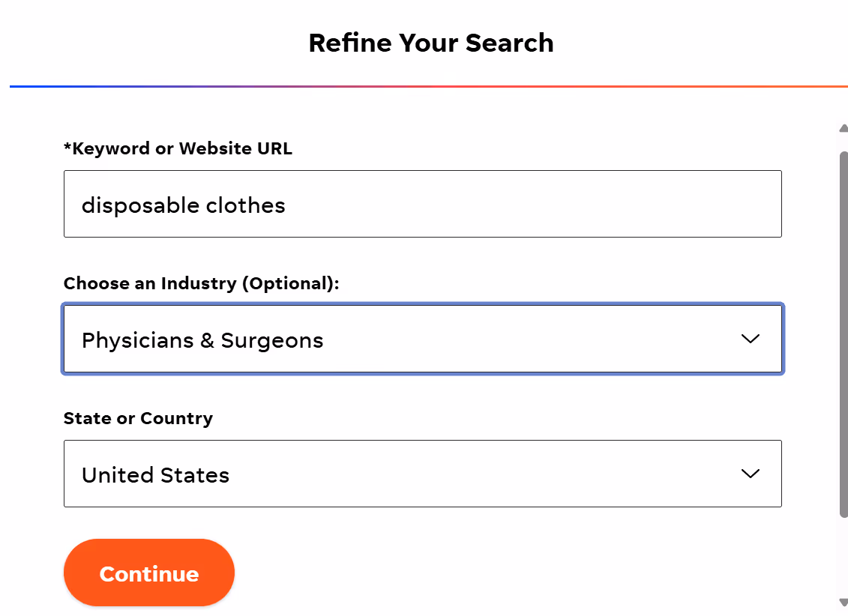
Task: Click the State or Country label
Action: [x=138, y=418]
